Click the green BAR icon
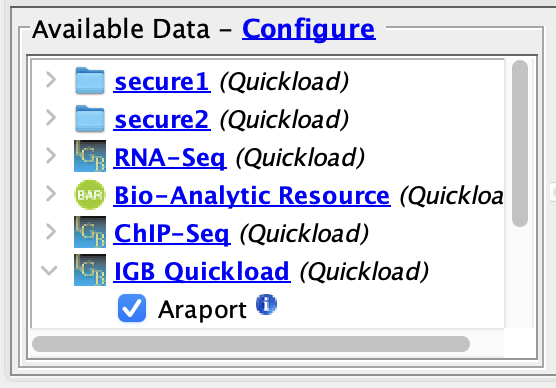 coord(90,194)
